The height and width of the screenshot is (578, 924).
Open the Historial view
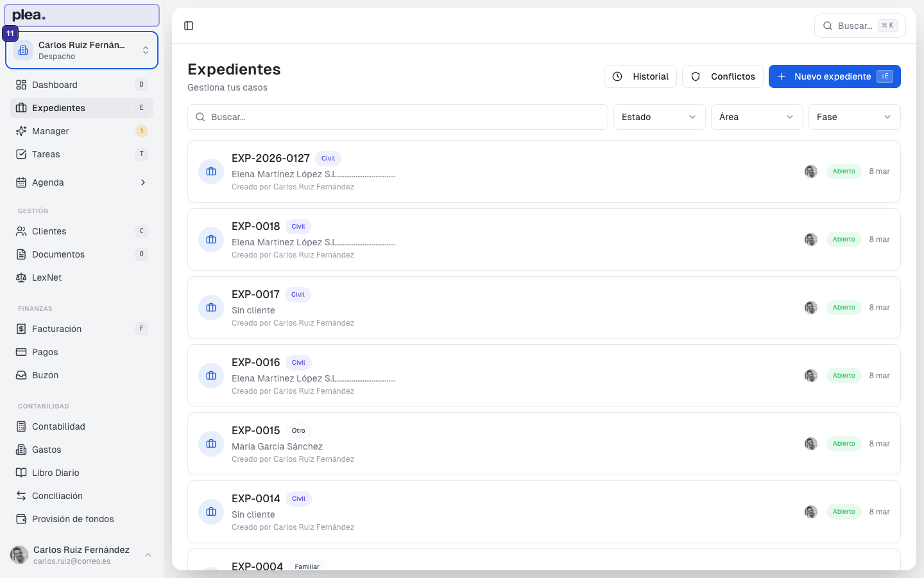pos(640,76)
